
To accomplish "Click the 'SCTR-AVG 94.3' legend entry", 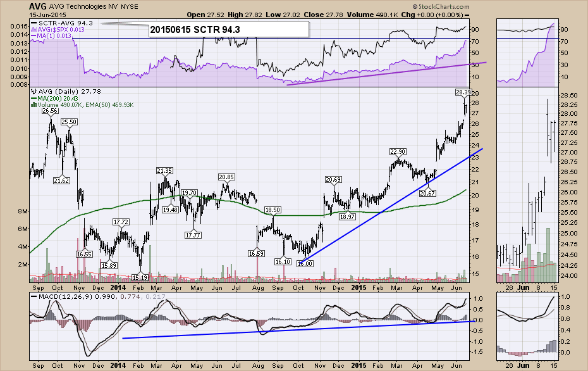I will pos(62,23).
